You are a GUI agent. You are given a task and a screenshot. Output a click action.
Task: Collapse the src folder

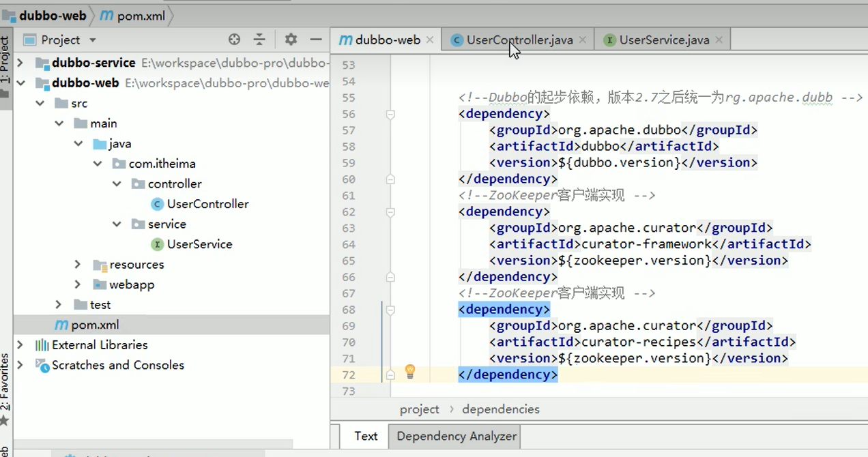click(40, 103)
